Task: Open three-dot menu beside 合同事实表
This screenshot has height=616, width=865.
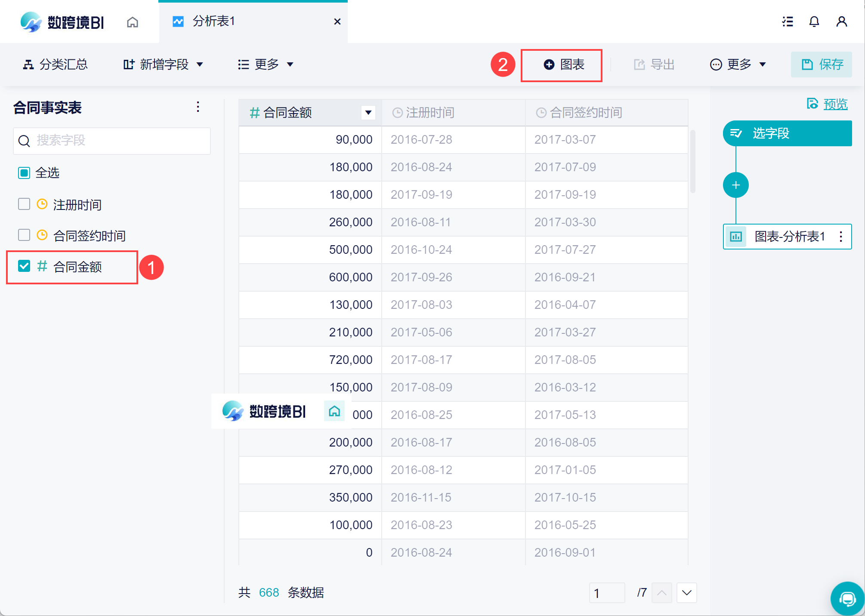Action: coord(198,107)
